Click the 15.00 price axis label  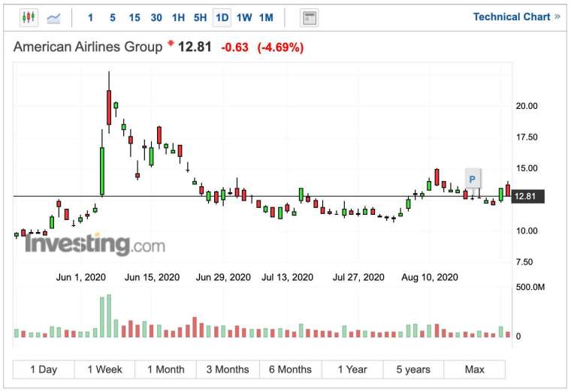(527, 168)
